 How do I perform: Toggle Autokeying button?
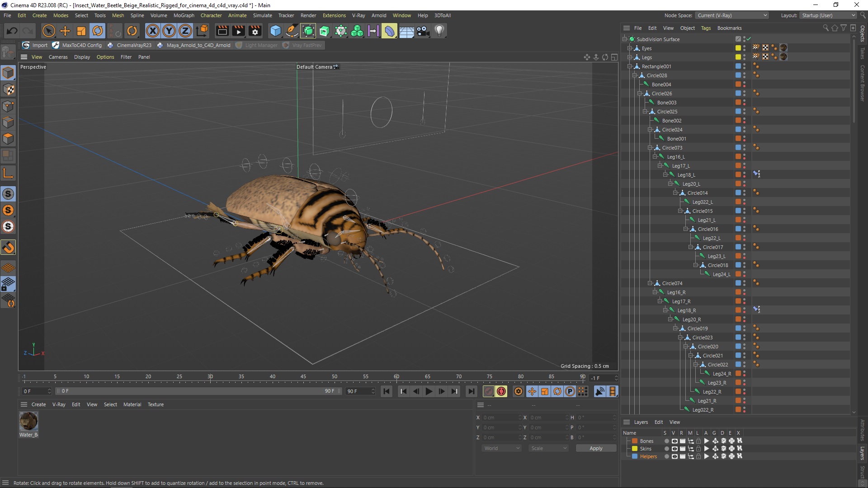click(x=501, y=391)
